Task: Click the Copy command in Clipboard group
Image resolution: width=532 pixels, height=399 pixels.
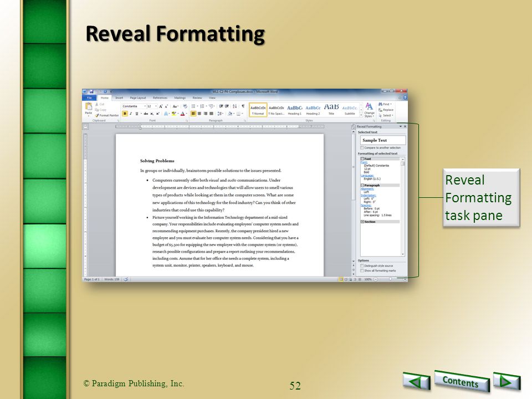Action: pyautogui.click(x=101, y=110)
